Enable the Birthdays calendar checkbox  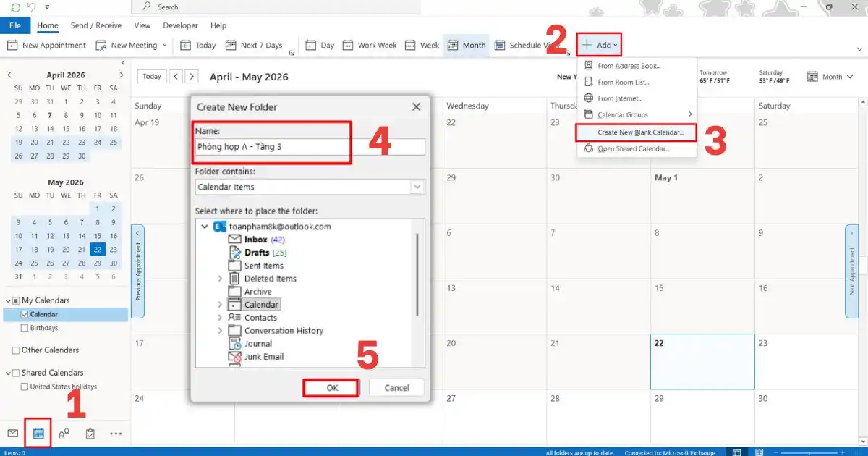coord(25,328)
